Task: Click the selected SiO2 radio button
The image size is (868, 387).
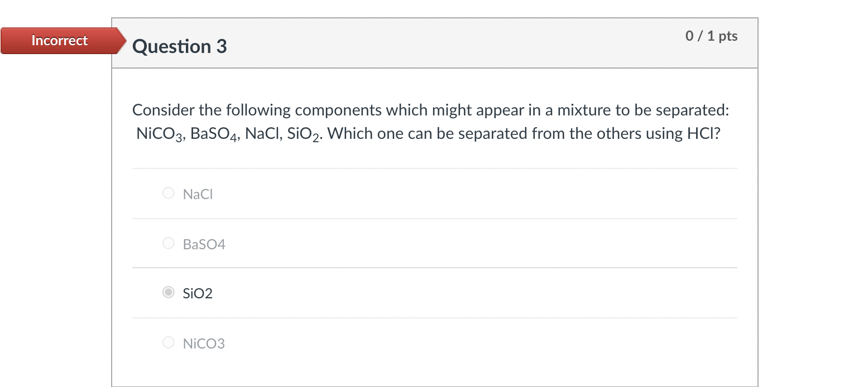Action: [168, 292]
